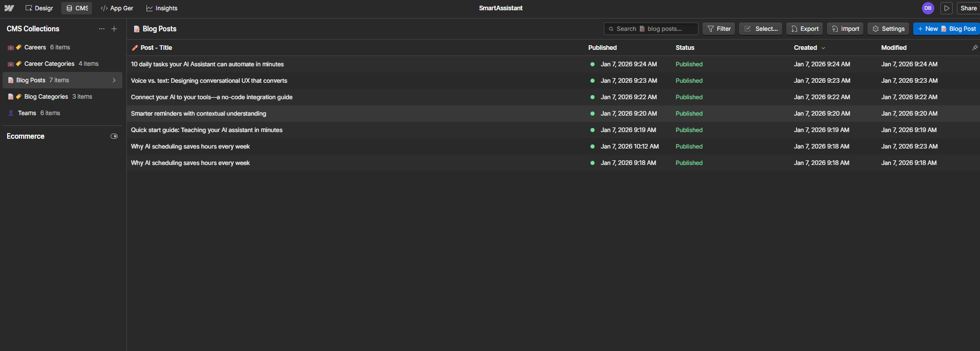Click the Teams collection person icon
Image resolution: width=980 pixels, height=351 pixels.
(x=11, y=113)
